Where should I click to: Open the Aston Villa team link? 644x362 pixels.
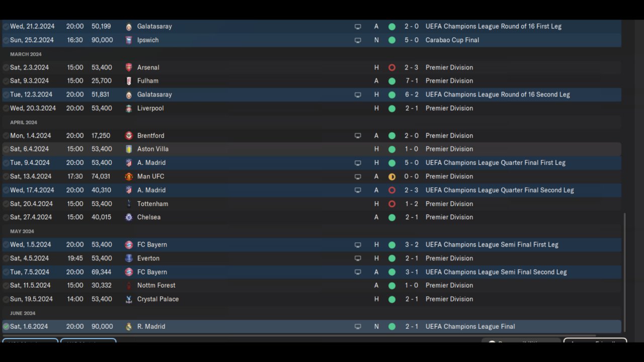tap(153, 149)
